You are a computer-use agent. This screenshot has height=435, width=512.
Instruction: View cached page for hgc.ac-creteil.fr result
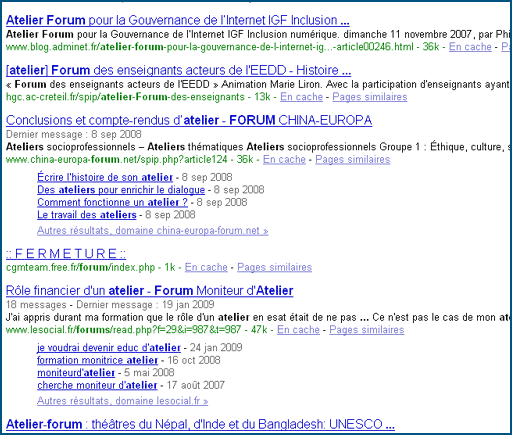point(301,97)
